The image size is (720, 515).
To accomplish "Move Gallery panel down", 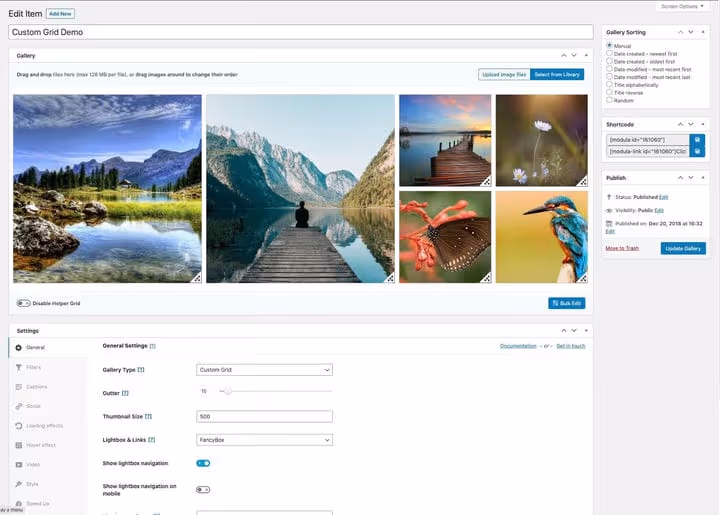I will pos(574,56).
